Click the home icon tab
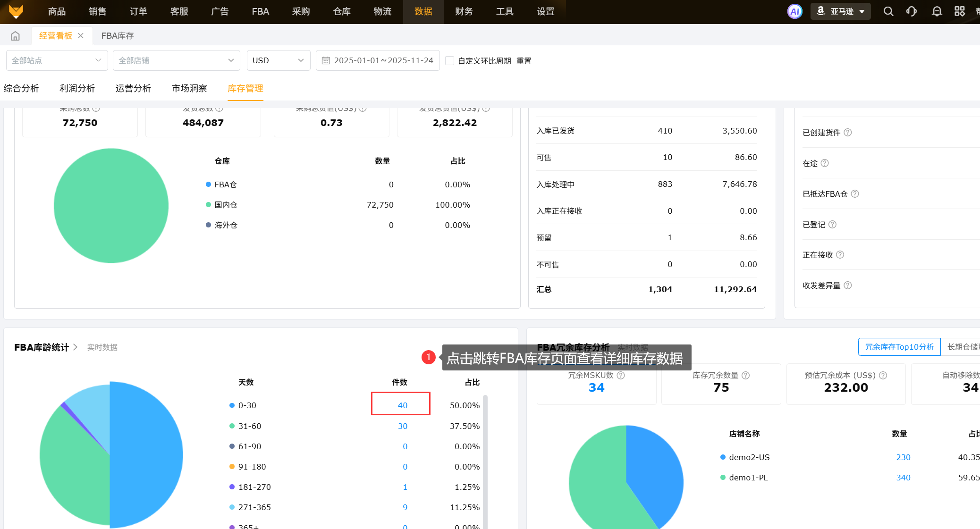 (15, 36)
